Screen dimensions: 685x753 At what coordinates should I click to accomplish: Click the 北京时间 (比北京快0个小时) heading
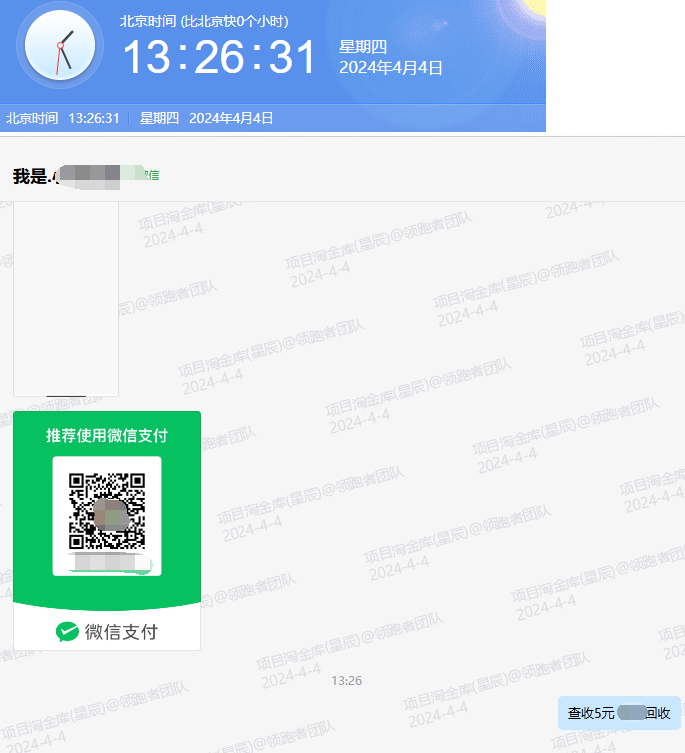tap(204, 21)
